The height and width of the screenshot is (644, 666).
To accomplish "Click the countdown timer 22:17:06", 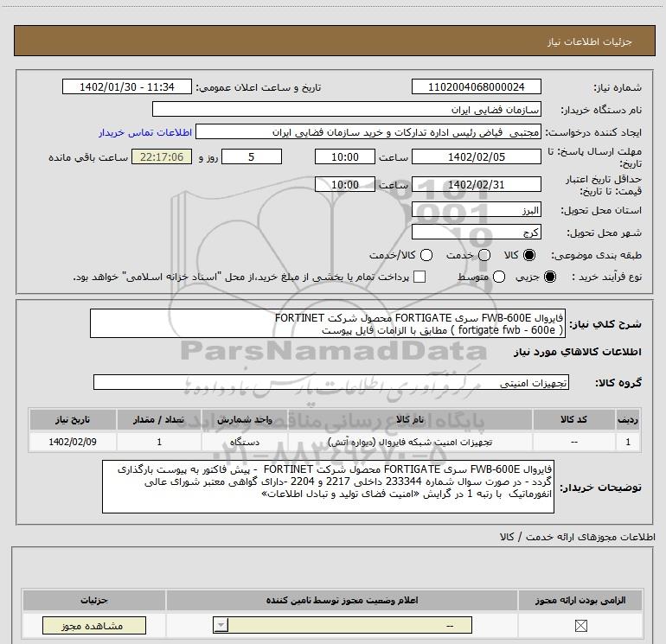I will tap(162, 157).
